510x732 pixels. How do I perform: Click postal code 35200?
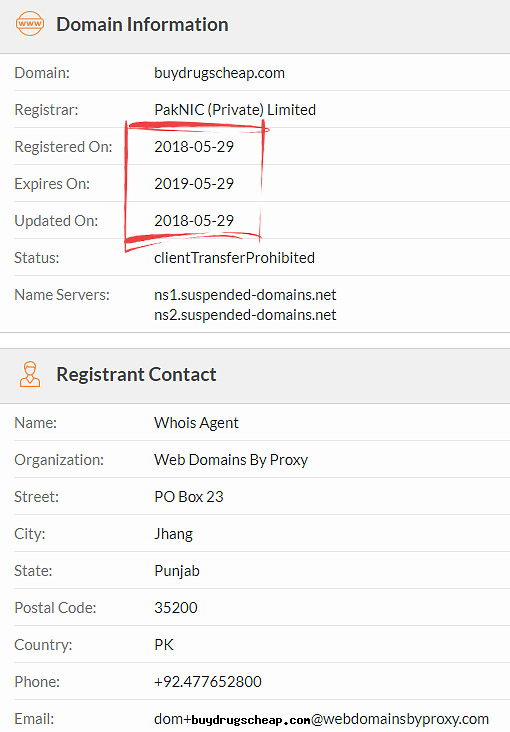[x=176, y=608]
